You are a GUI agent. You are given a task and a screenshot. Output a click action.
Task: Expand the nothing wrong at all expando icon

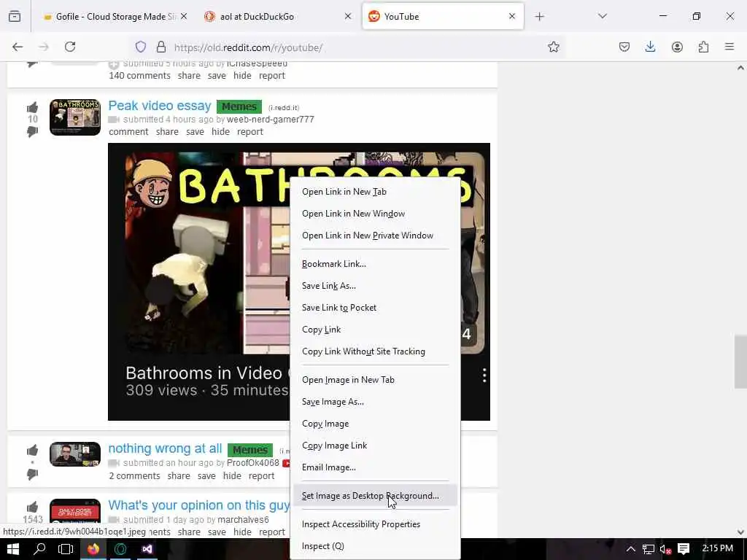click(114, 463)
